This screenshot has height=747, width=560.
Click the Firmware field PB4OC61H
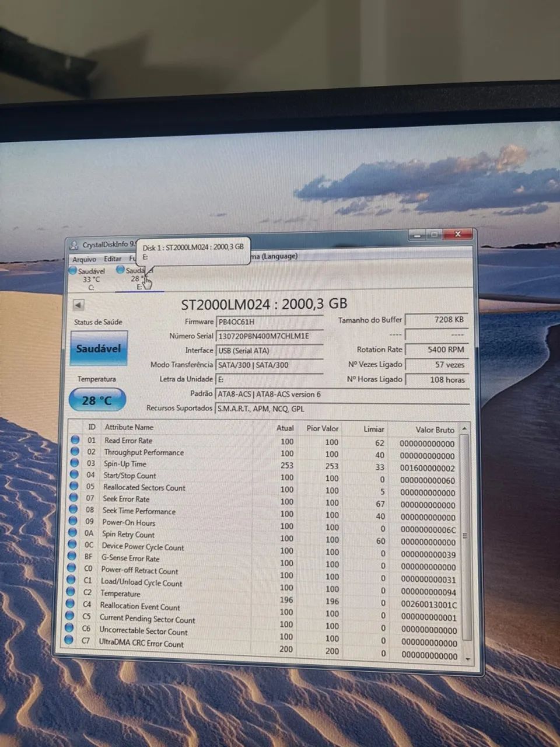click(269, 322)
